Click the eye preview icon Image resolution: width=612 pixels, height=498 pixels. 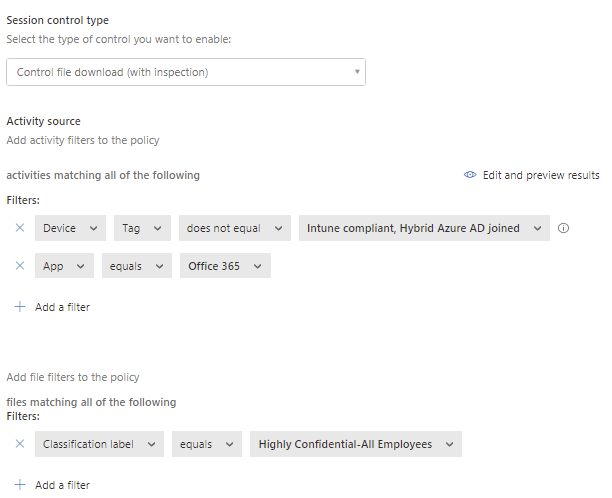(470, 174)
